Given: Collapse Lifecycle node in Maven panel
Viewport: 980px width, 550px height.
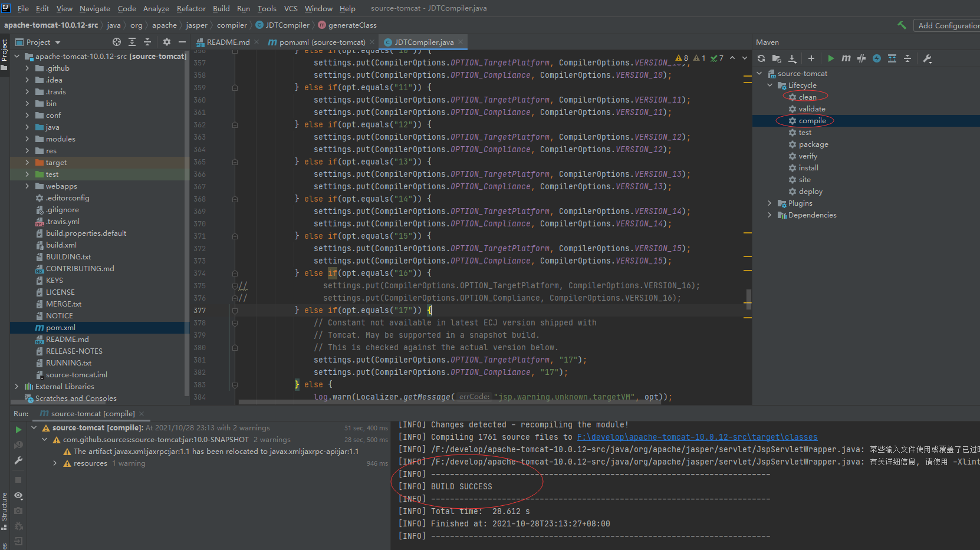Looking at the screenshot, I should point(769,85).
